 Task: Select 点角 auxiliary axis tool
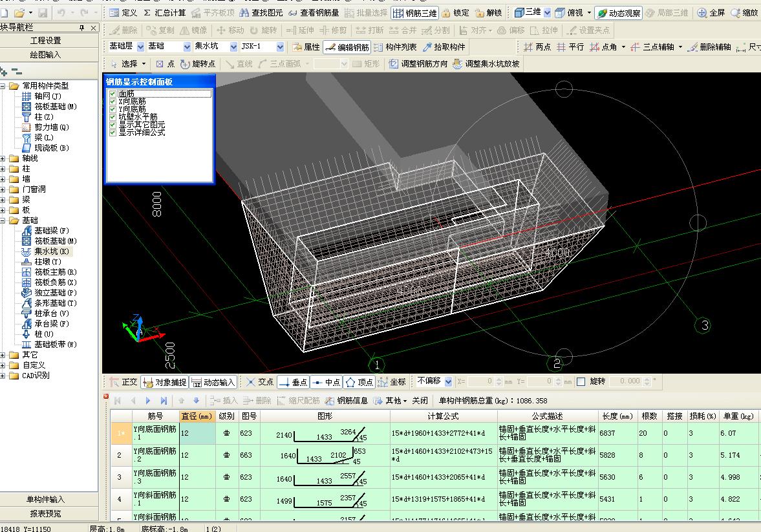click(603, 47)
